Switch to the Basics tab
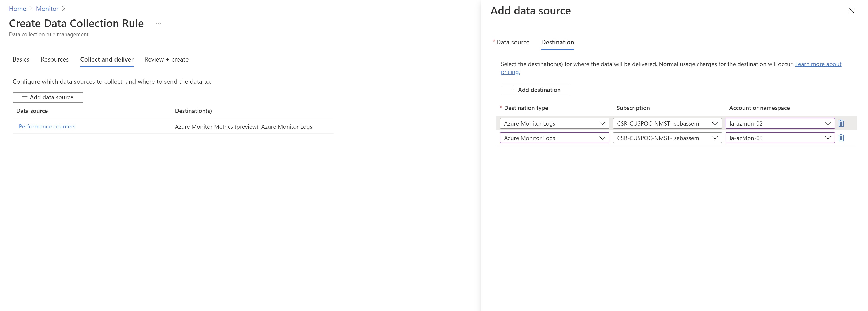Image resolution: width=868 pixels, height=311 pixels. click(21, 59)
